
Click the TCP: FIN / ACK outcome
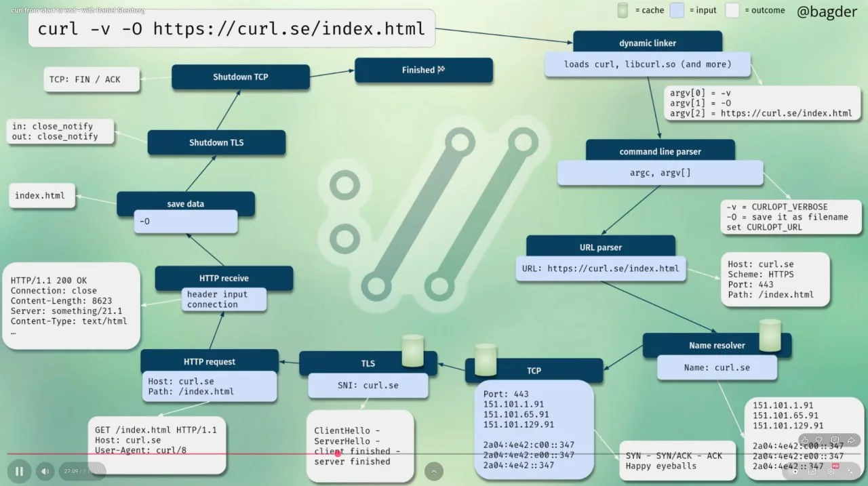92,79
